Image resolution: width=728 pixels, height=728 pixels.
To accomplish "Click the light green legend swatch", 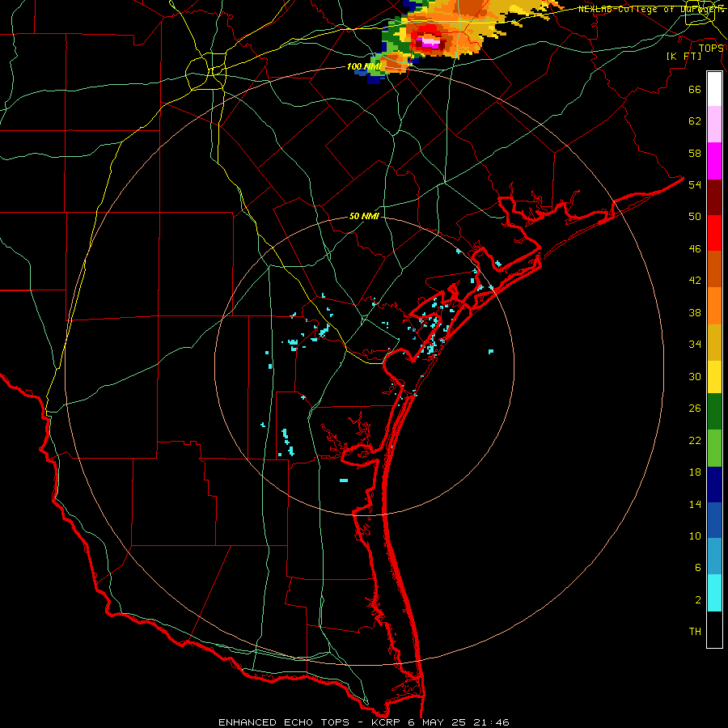I will point(714,448).
